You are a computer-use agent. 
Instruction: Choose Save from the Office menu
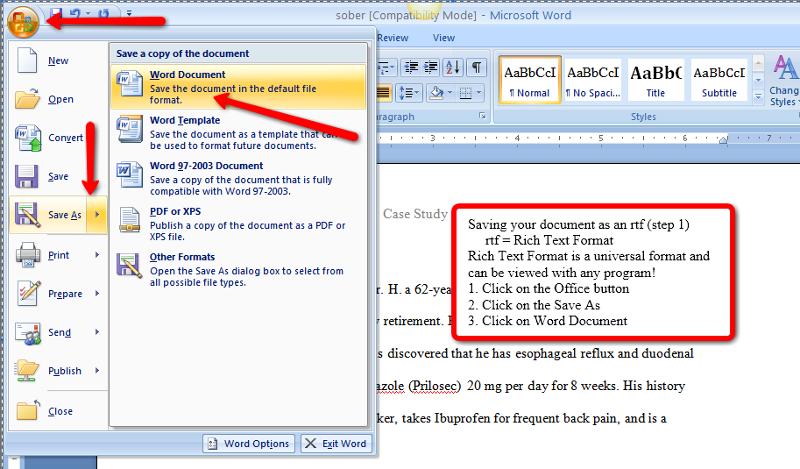(x=58, y=177)
